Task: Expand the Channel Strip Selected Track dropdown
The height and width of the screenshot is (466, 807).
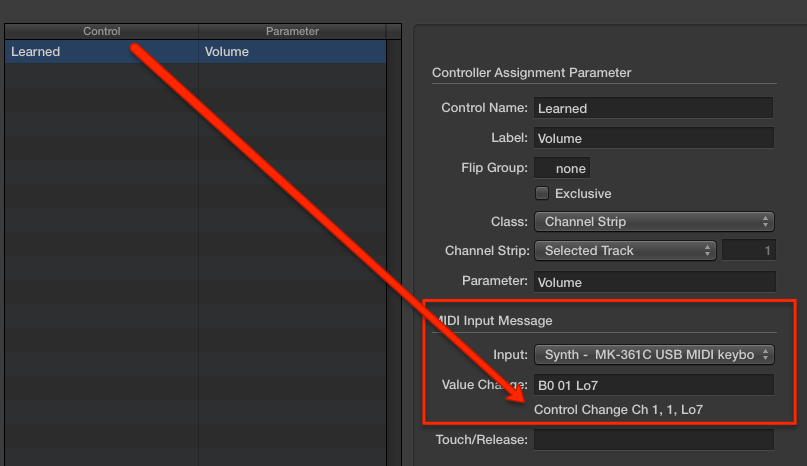Action: 625,250
